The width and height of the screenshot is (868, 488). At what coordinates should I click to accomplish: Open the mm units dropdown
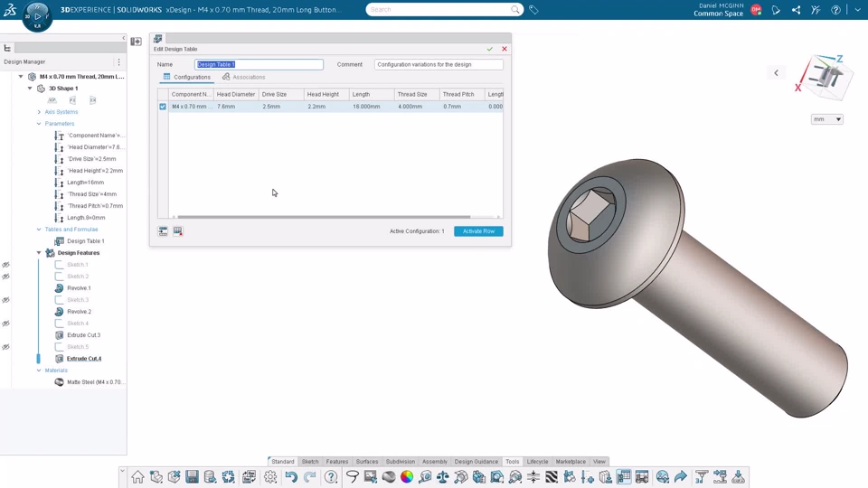pyautogui.click(x=827, y=119)
